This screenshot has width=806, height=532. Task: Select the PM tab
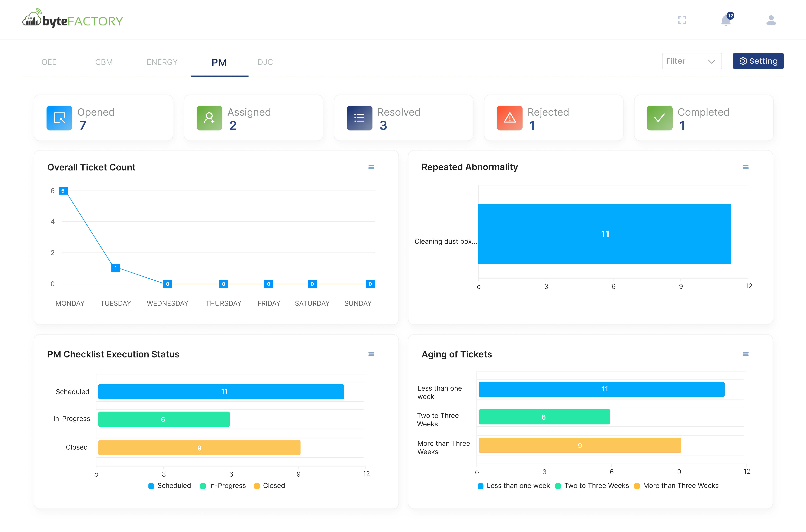click(219, 62)
